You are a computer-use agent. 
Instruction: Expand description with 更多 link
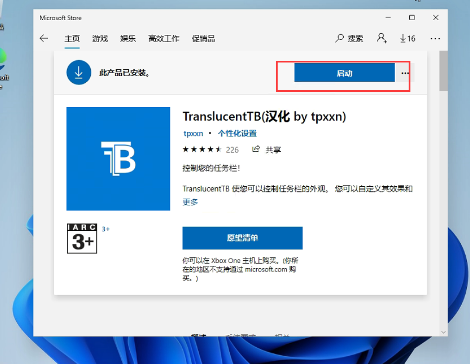click(190, 202)
